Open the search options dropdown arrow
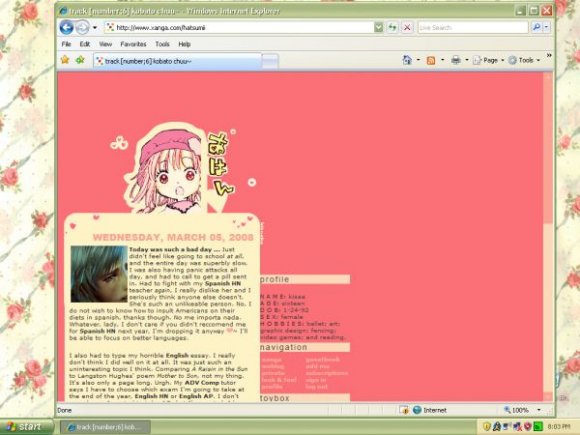This screenshot has width=580, height=435. point(546,27)
